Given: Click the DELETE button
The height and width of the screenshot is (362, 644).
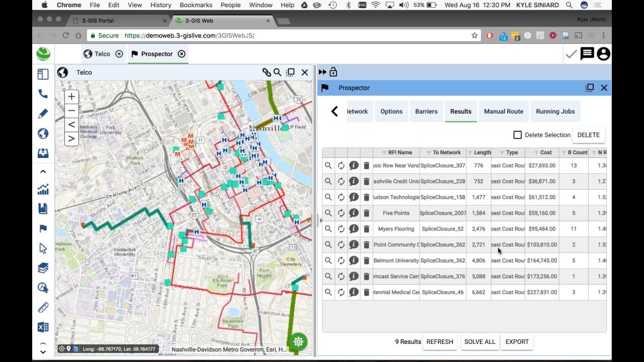Looking at the screenshot, I should tap(588, 135).
